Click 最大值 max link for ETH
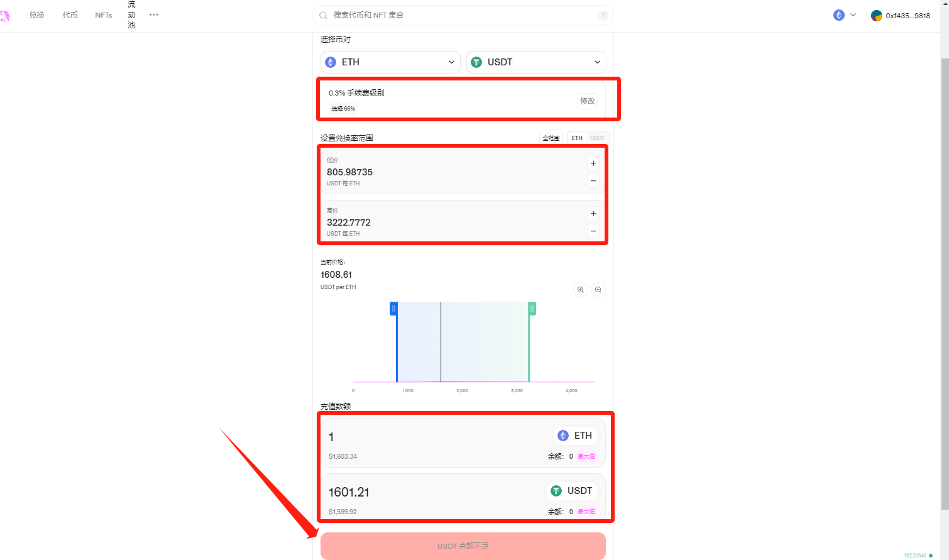The image size is (949, 560). point(586,456)
